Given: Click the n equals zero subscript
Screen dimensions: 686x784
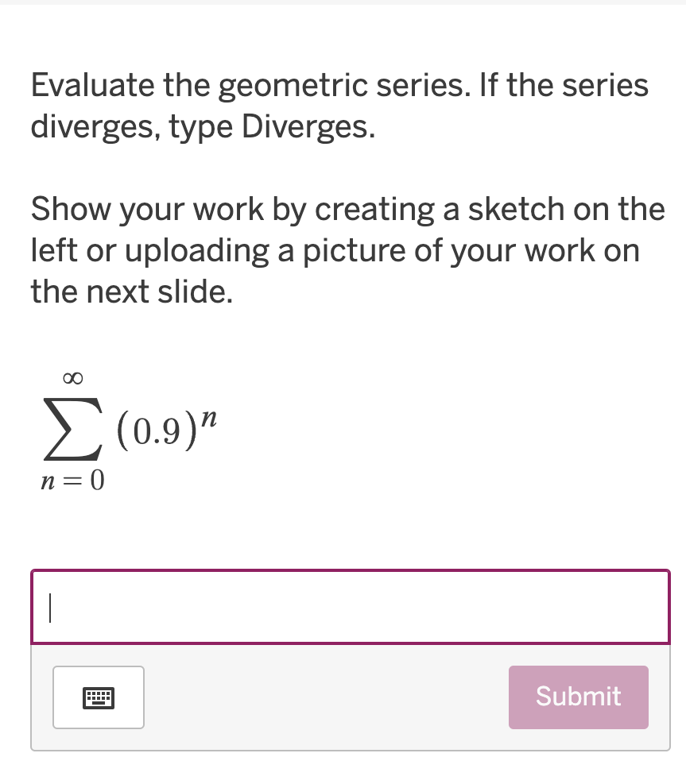Looking at the screenshot, I should point(72,478).
